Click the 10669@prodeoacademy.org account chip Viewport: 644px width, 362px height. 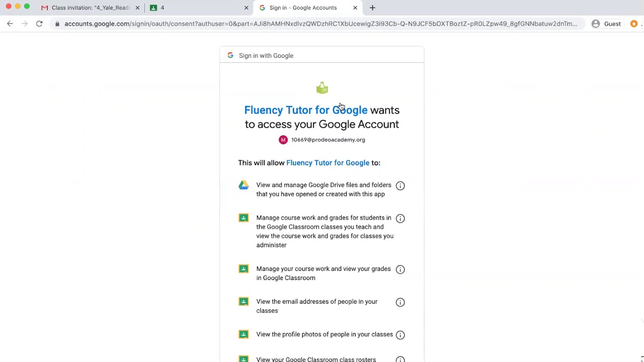[x=322, y=140]
